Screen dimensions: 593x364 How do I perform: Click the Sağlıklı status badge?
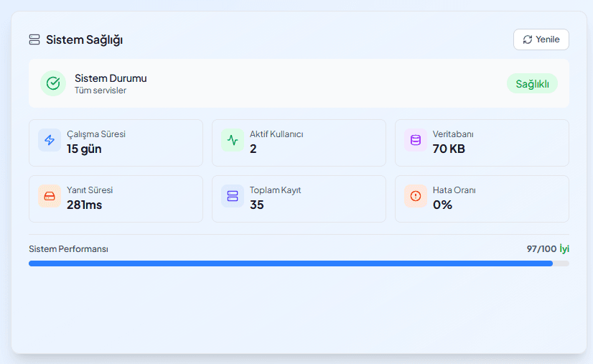pos(532,84)
